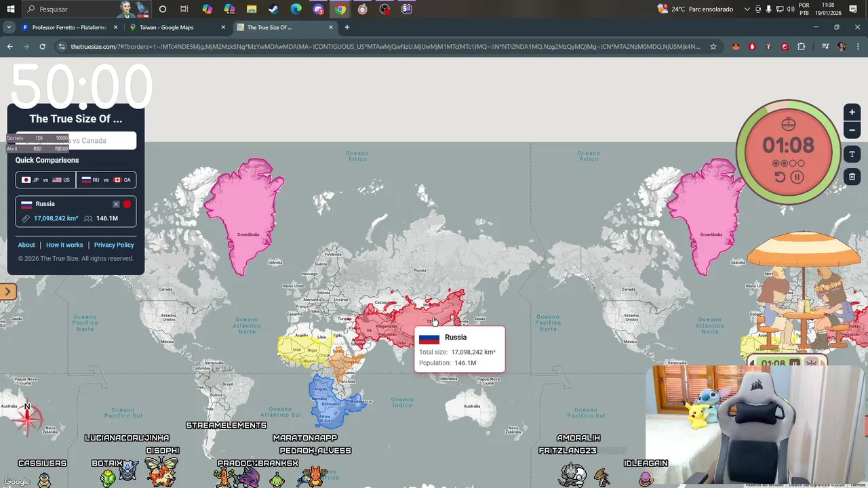Toggle map text labels with T button

click(852, 154)
